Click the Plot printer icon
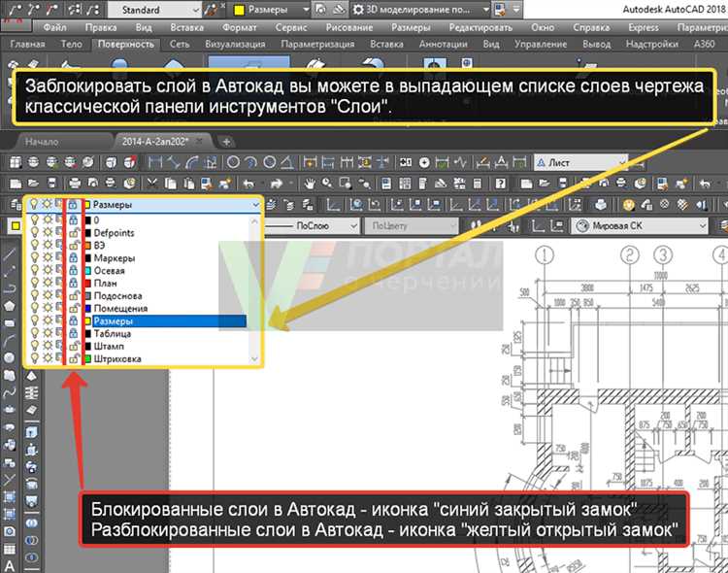Image resolution: width=728 pixels, height=573 pixels. point(75,184)
